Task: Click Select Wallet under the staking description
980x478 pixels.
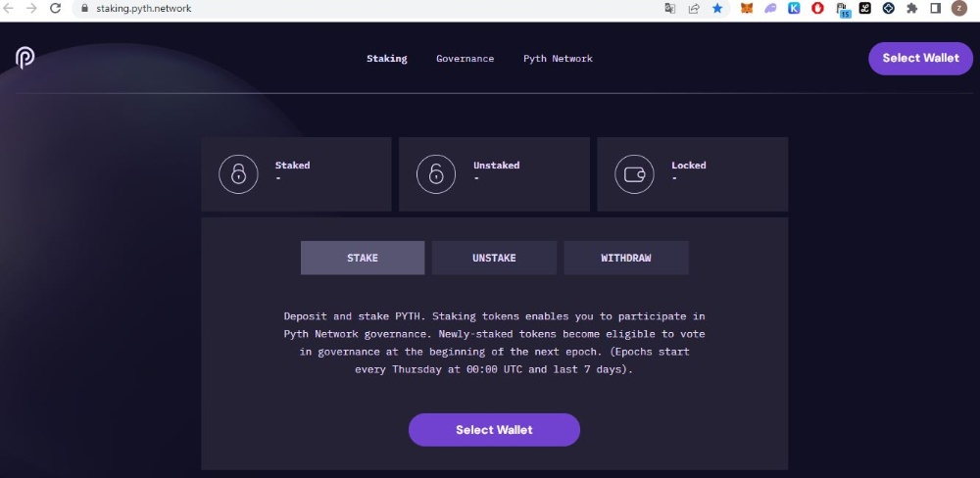Action: 494,430
